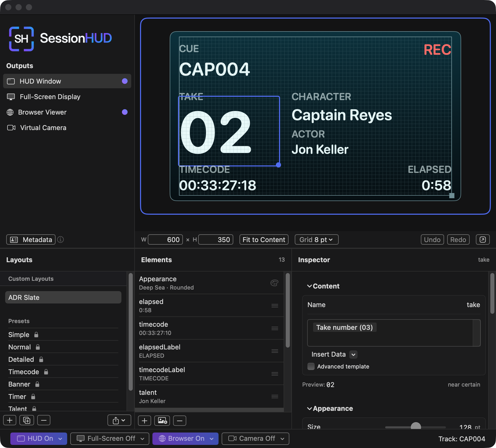Image resolution: width=496 pixels, height=448 pixels.
Task: Click the SessionHUD logo icon
Action: (x=21, y=39)
